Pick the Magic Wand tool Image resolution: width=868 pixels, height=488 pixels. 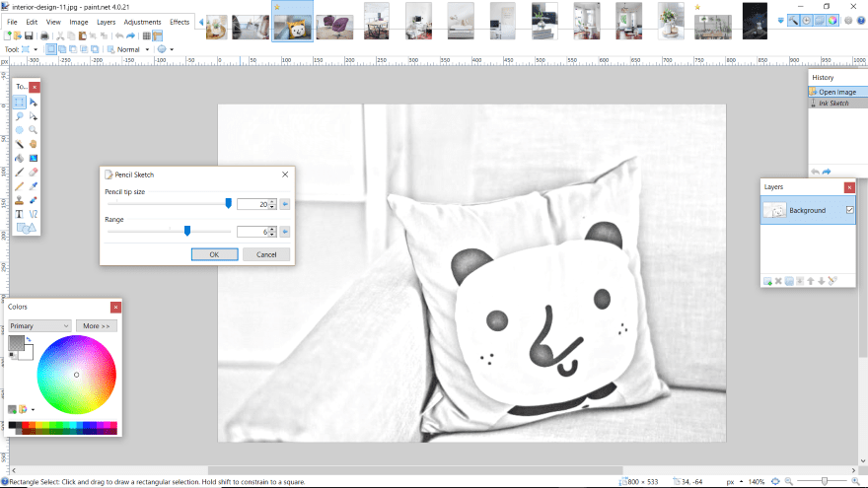coord(20,143)
